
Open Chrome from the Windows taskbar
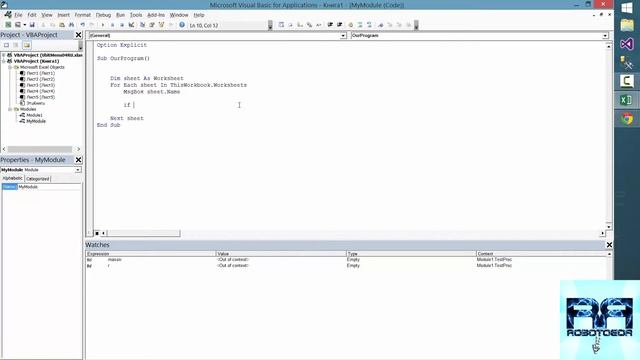pyautogui.click(x=627, y=118)
